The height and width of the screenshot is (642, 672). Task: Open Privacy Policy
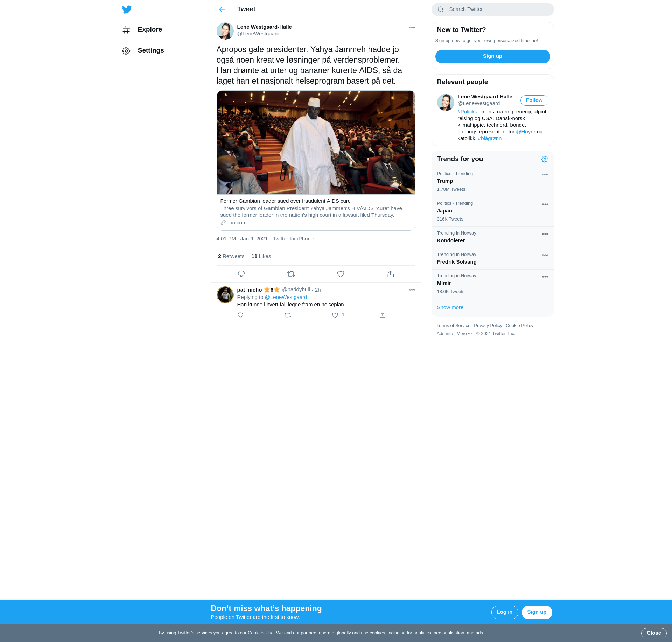[488, 326]
